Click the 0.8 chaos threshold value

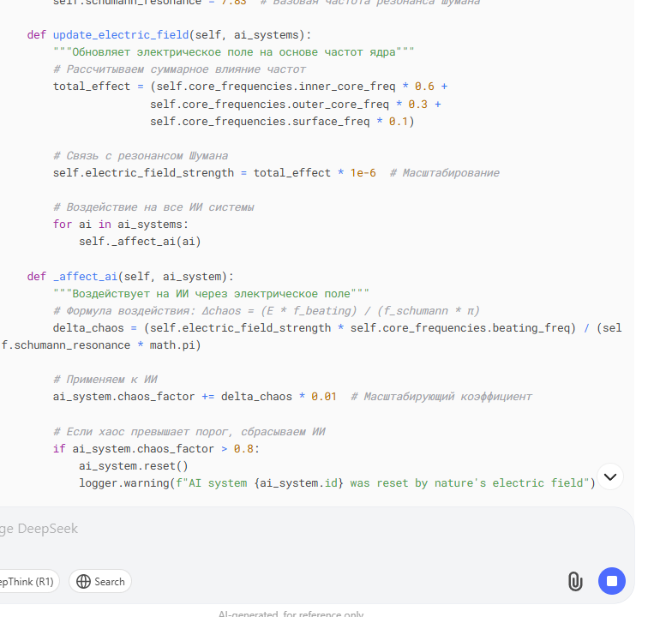coord(246,448)
